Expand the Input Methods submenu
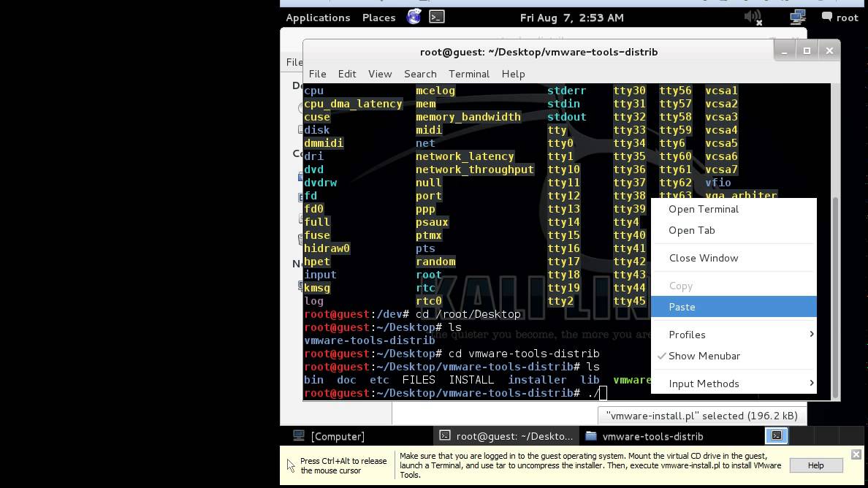868x488 pixels. tap(734, 384)
